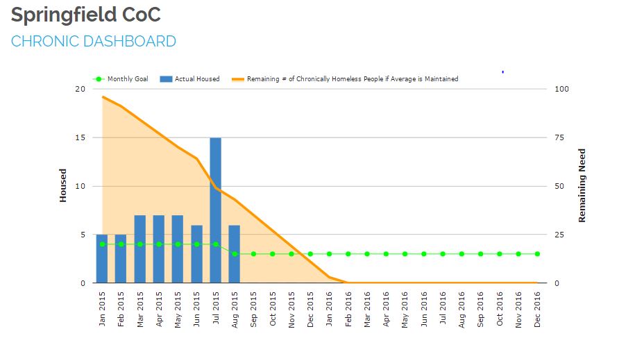Toggle the Actual Housed legend series
Screen dimensions: 644x345
point(196,79)
